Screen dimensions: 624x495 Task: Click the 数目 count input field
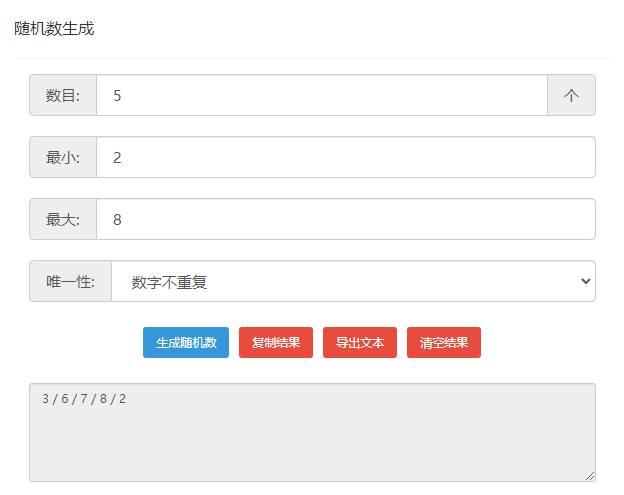(x=322, y=95)
